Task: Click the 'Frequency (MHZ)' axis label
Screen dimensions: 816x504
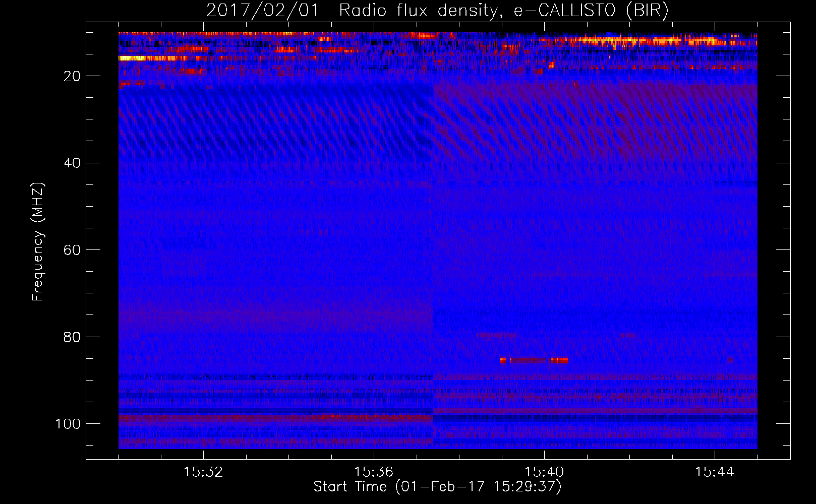Action: tap(38, 241)
